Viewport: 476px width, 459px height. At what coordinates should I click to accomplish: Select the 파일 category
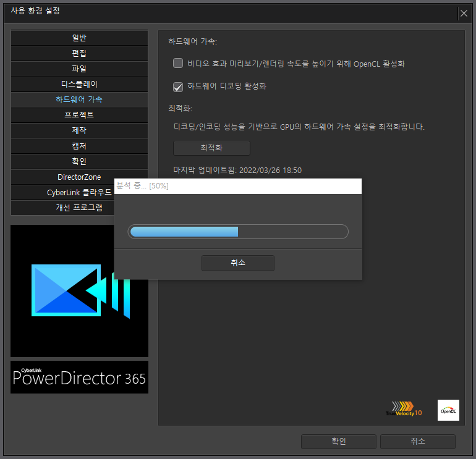[79, 69]
